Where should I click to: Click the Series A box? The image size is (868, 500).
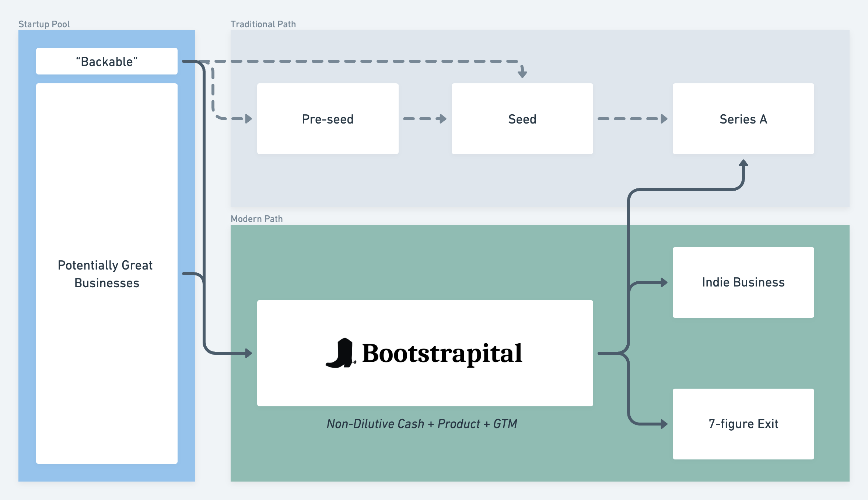743,119
